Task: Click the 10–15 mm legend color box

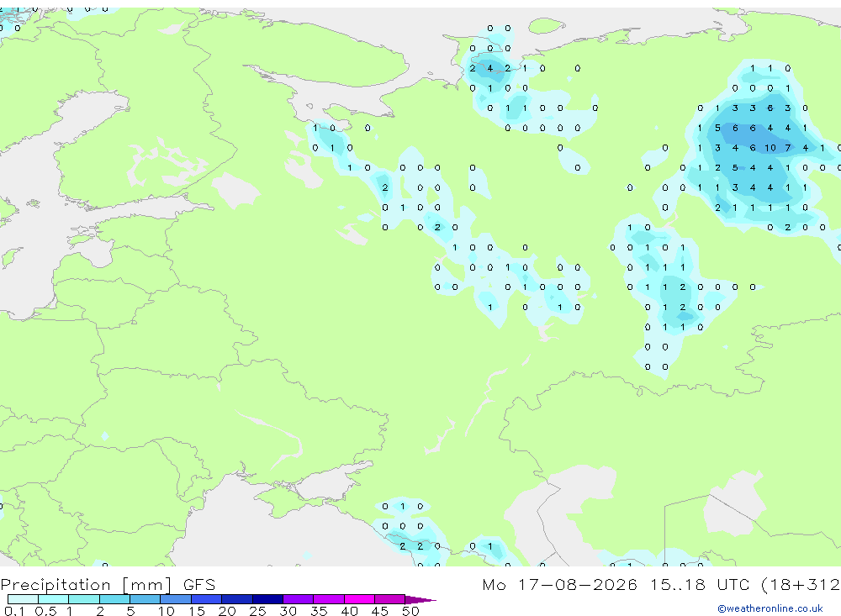Action: [176, 599]
